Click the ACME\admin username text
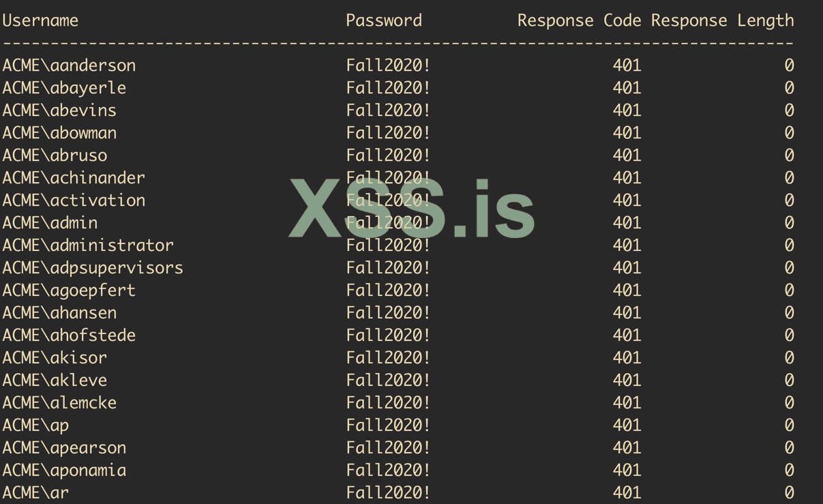The width and height of the screenshot is (823, 504). (x=50, y=222)
